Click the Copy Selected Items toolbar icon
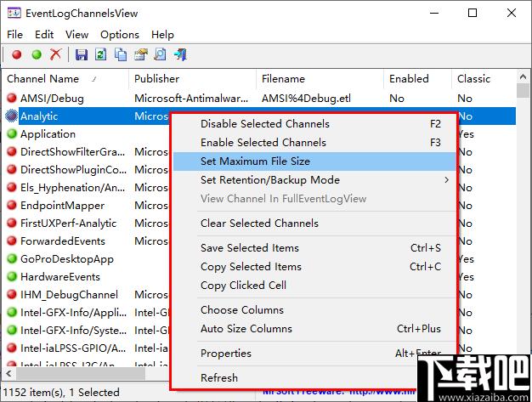This screenshot has width=532, height=402. 121,54
